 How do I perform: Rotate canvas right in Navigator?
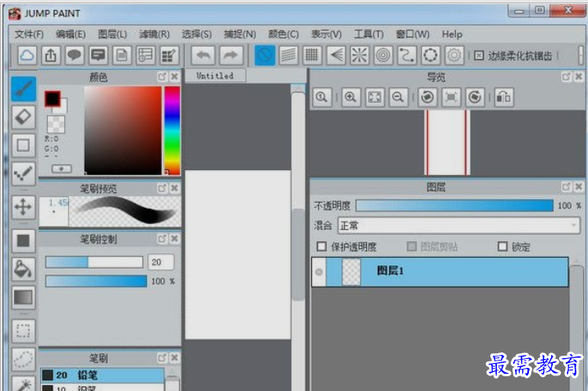tap(475, 98)
